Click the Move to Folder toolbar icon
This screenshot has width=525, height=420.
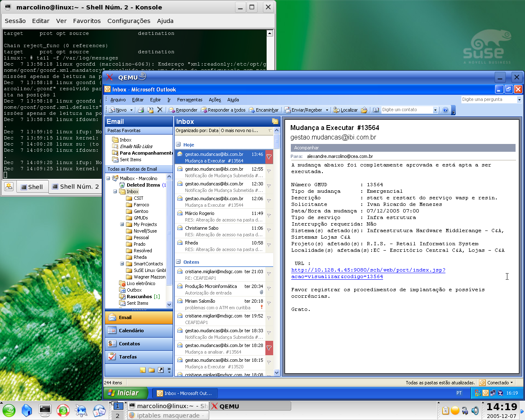(150, 110)
